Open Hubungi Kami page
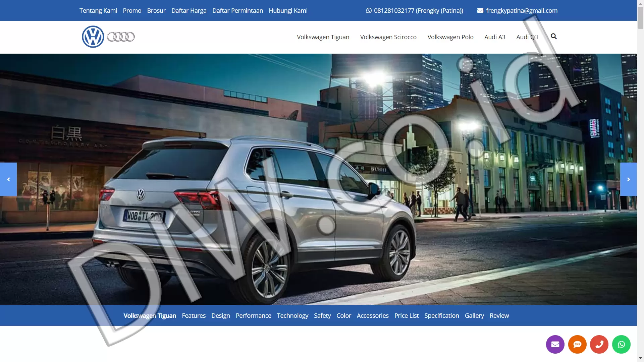The image size is (644, 362). coord(288,10)
